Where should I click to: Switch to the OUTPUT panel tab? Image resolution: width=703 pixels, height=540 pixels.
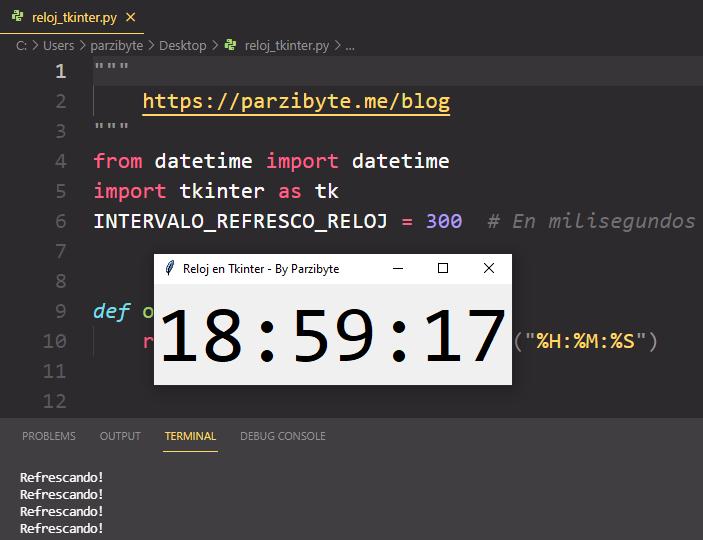coord(120,436)
